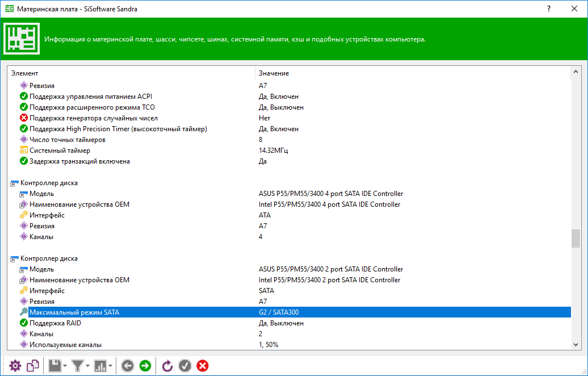
Task: Click diamond icon beside Ревизия at list top
Action: (x=24, y=86)
